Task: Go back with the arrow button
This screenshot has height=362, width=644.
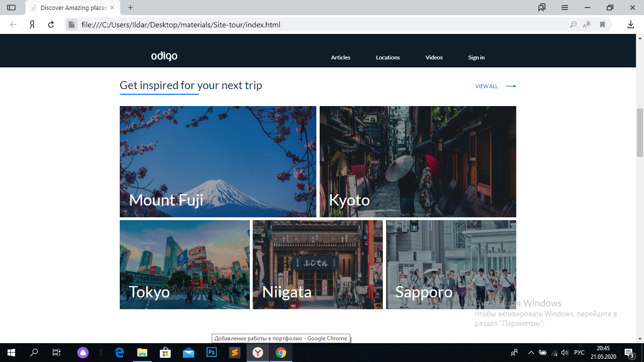Action: (x=13, y=25)
